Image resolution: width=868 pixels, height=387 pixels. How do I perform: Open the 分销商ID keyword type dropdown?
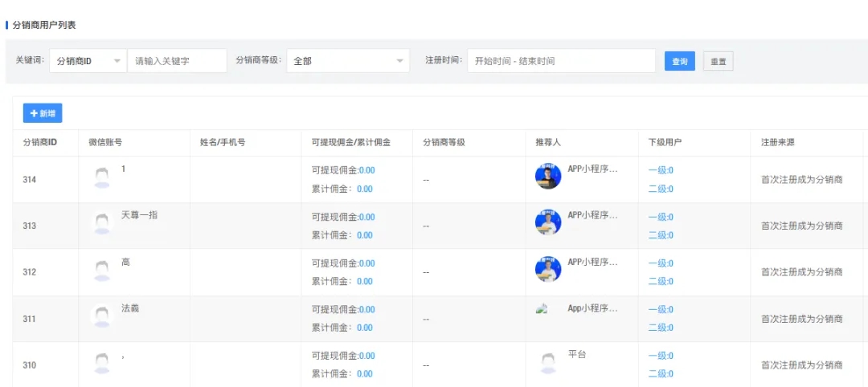[x=88, y=61]
